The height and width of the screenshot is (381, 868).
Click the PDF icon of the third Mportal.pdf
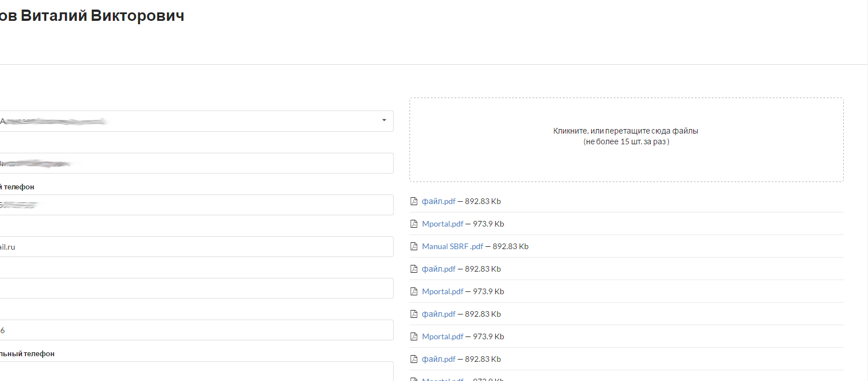coord(413,336)
